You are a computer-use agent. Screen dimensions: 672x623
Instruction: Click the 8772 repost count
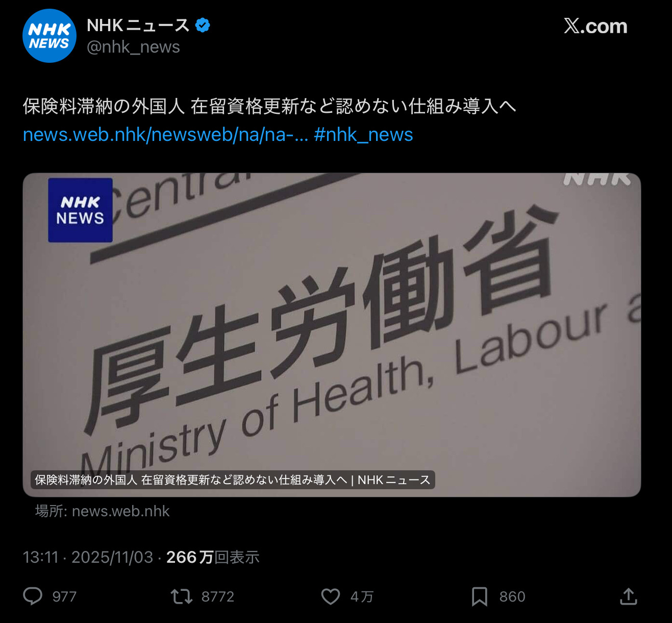click(218, 597)
